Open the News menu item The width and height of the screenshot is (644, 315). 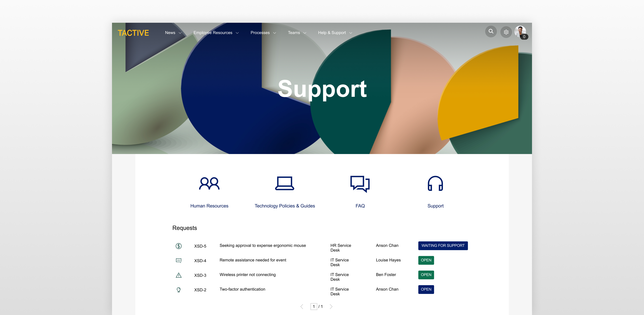coord(170,33)
